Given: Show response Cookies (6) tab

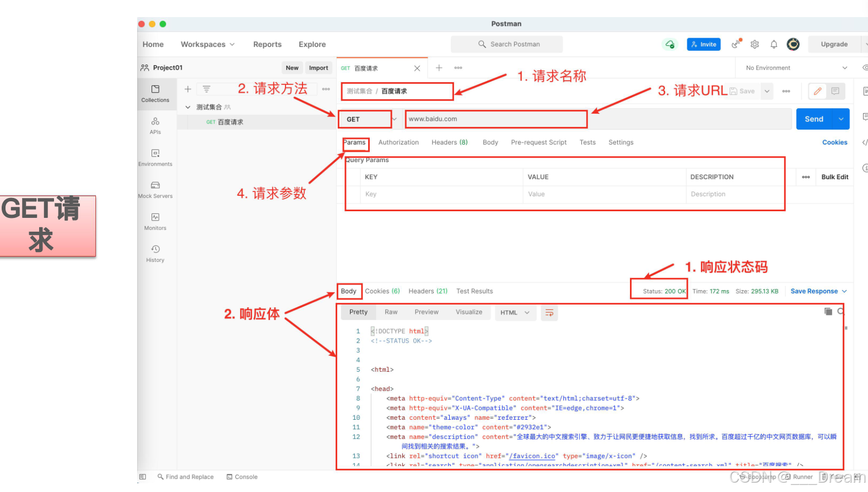Looking at the screenshot, I should 382,291.
